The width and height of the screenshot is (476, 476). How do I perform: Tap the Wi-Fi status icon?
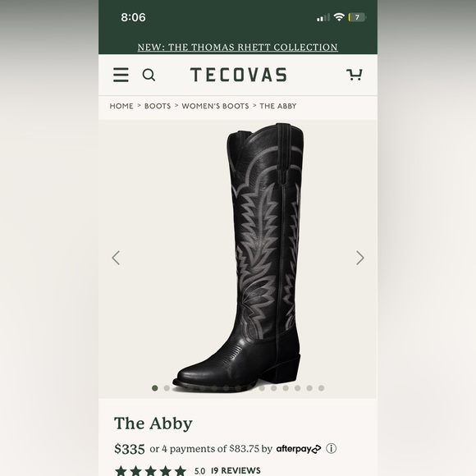[x=339, y=17]
